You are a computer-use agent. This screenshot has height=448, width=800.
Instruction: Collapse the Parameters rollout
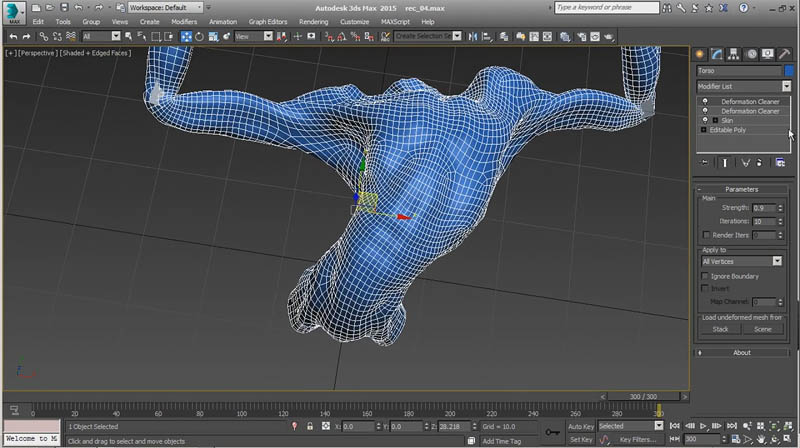741,189
